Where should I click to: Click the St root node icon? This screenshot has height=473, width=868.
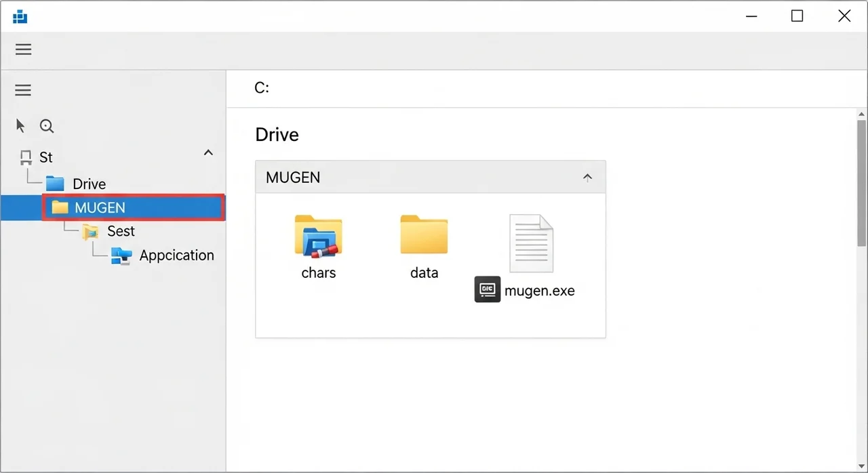tap(26, 158)
